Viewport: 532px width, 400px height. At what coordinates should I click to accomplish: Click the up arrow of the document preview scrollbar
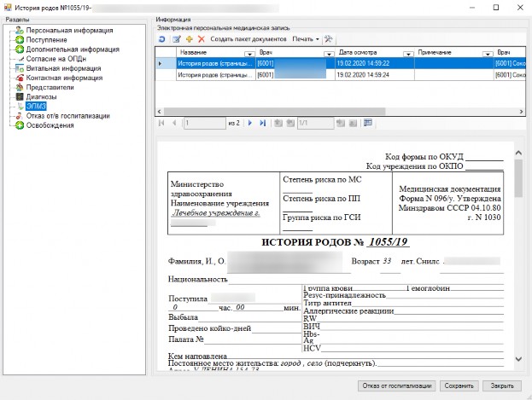[x=518, y=153]
